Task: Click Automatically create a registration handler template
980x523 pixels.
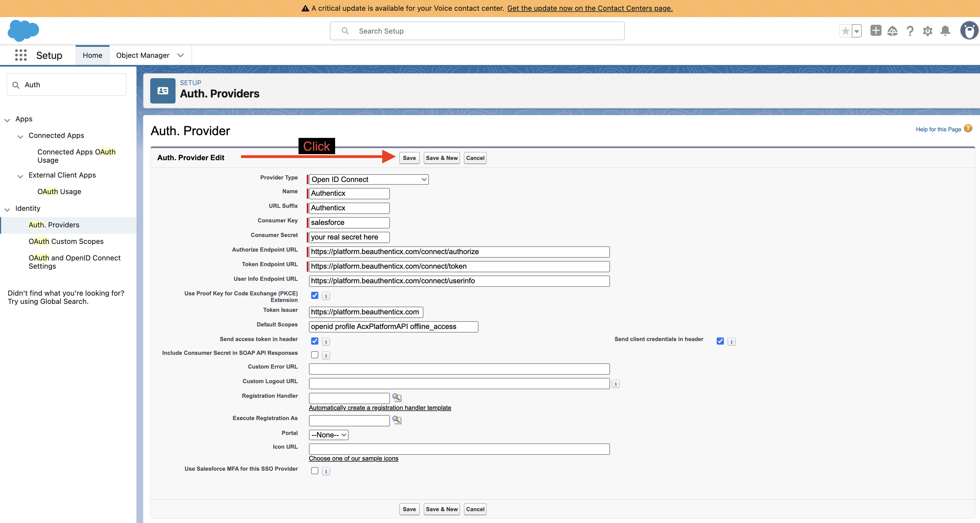Action: click(x=380, y=408)
